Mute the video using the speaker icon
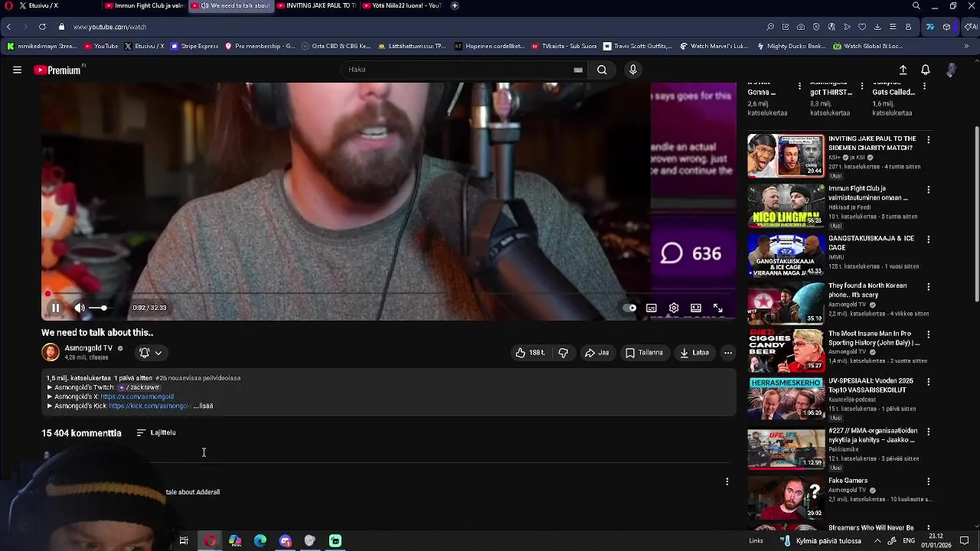This screenshot has width=980, height=551. click(x=80, y=308)
